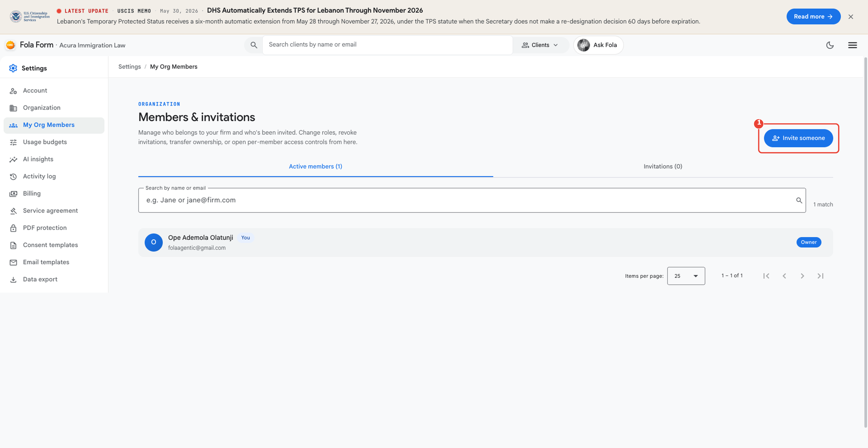This screenshot has height=448, width=868.
Task: Open Usage budgets menu item
Action: (x=54, y=142)
